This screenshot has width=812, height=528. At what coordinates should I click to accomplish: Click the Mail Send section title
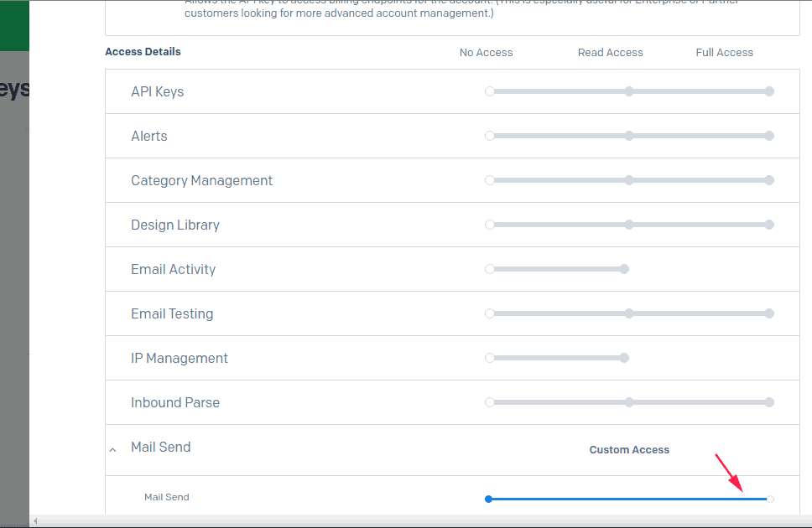[x=160, y=448]
